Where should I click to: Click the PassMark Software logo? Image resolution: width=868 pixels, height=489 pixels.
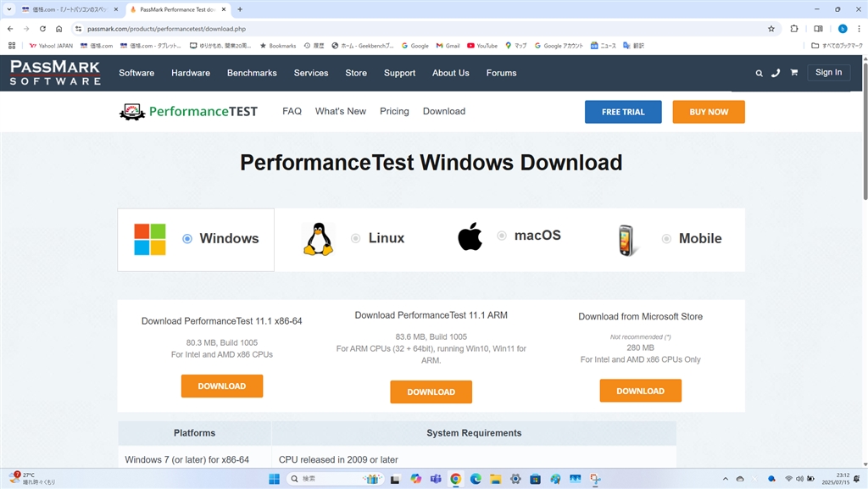pyautogui.click(x=55, y=73)
